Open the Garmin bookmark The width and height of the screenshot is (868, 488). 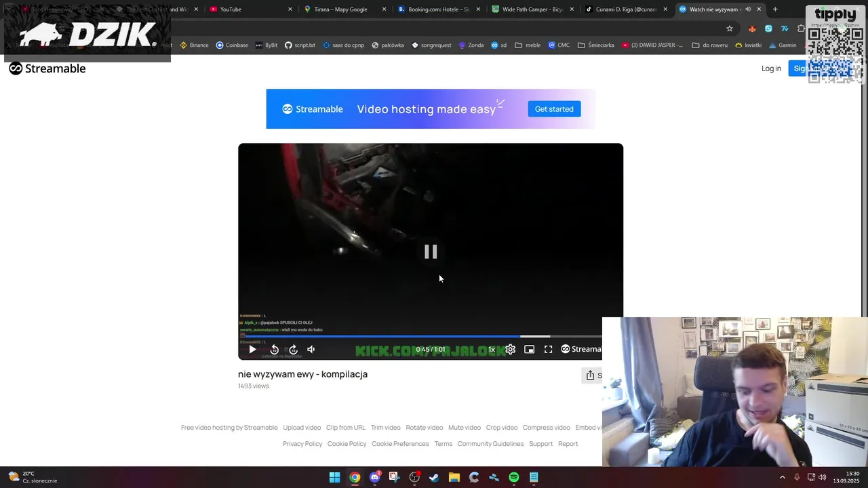click(783, 45)
